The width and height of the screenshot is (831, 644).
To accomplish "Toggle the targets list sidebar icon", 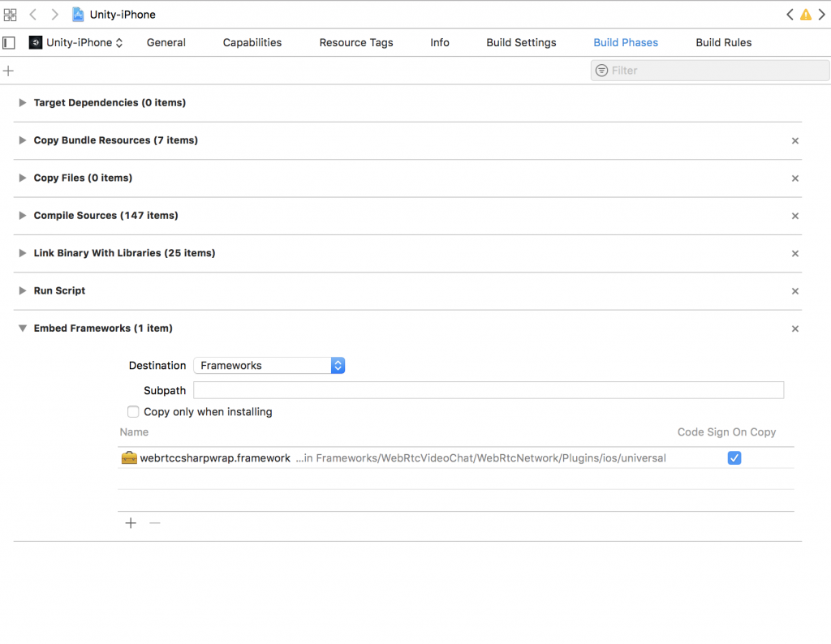I will 9,43.
